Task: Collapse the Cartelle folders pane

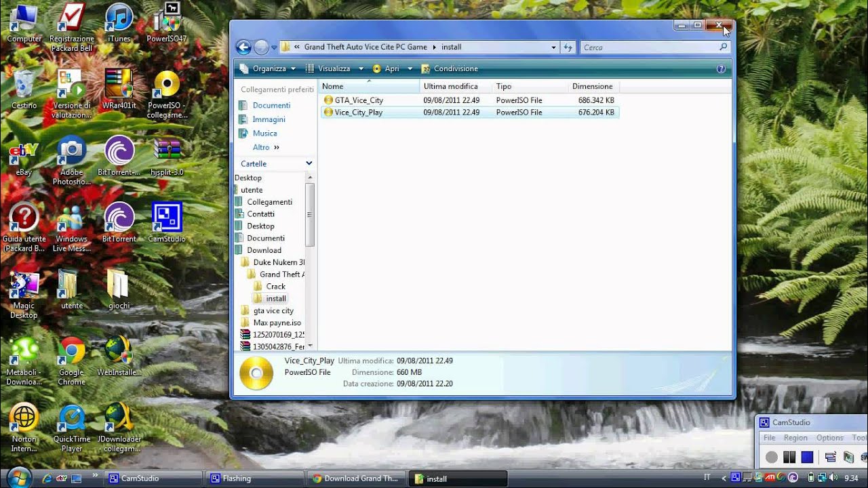Action: [x=309, y=163]
